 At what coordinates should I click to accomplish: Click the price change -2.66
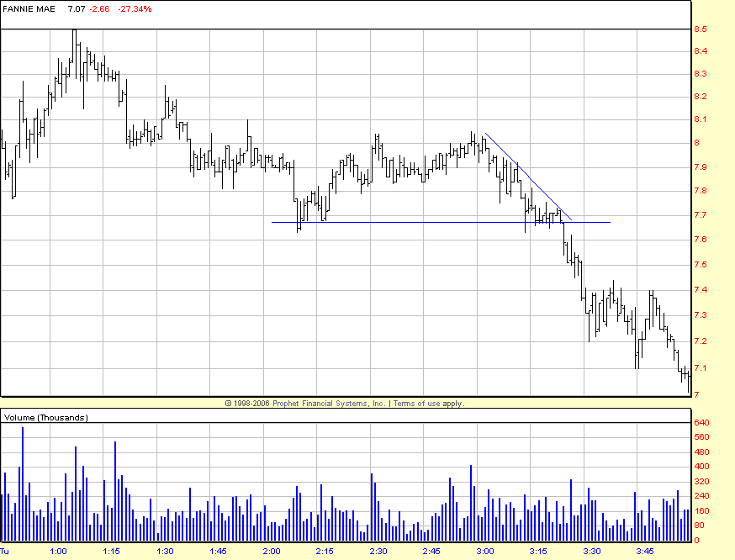click(99, 9)
